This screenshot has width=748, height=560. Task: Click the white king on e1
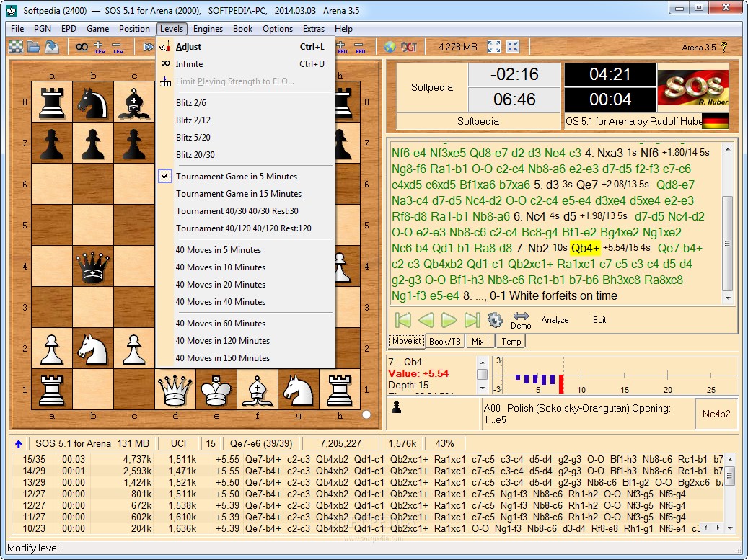pyautogui.click(x=216, y=389)
